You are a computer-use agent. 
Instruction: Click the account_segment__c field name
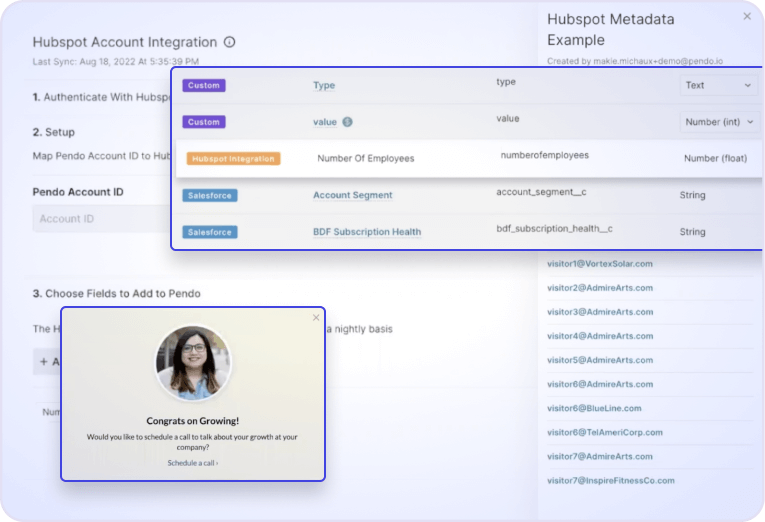click(541, 192)
